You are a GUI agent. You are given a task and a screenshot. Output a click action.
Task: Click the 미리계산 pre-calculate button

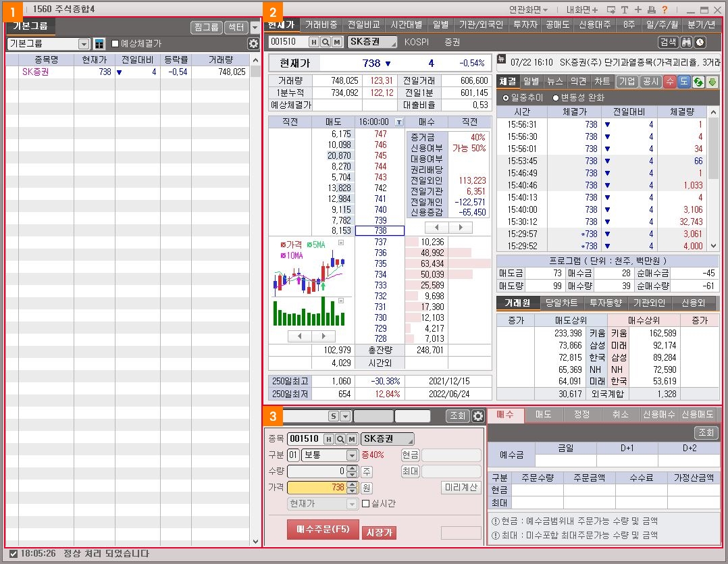coord(461,488)
